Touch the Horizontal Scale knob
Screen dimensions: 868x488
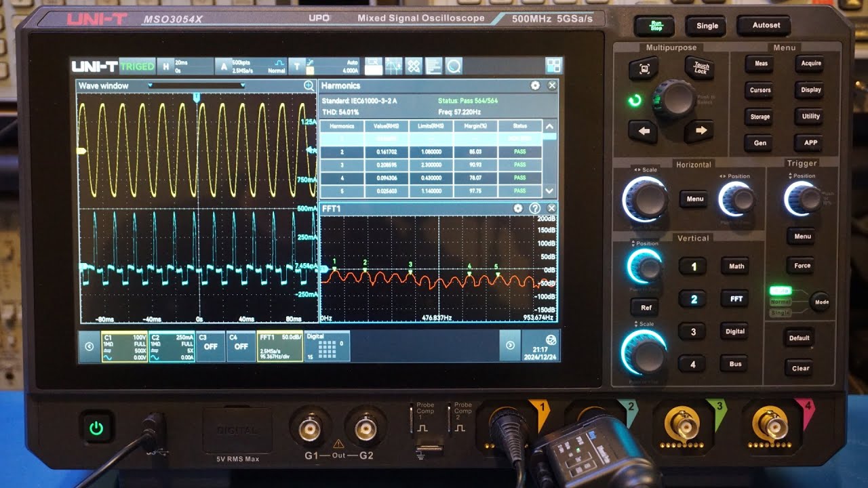pyautogui.click(x=648, y=199)
